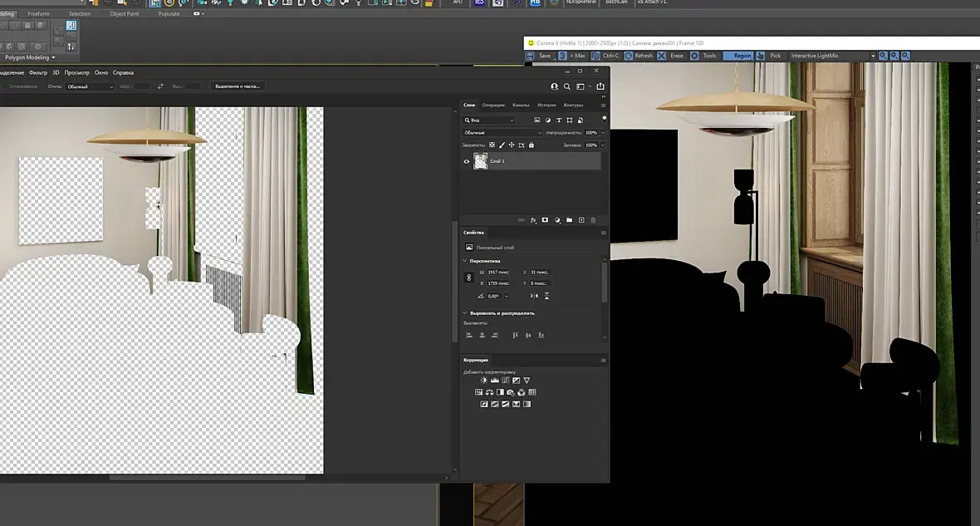Align top edges
980x526 pixels.
tap(515, 335)
